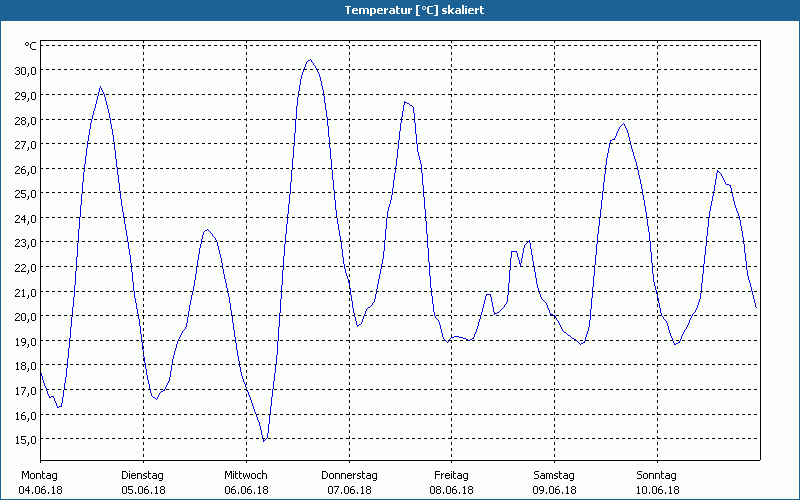Select the date '10.06.18' below Sonntag
The image size is (800, 500).
click(657, 490)
